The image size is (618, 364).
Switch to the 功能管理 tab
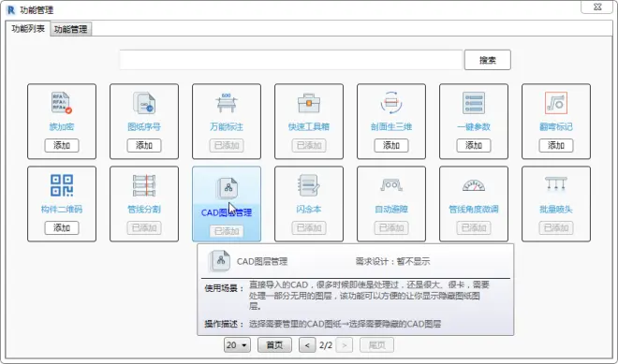(71, 29)
